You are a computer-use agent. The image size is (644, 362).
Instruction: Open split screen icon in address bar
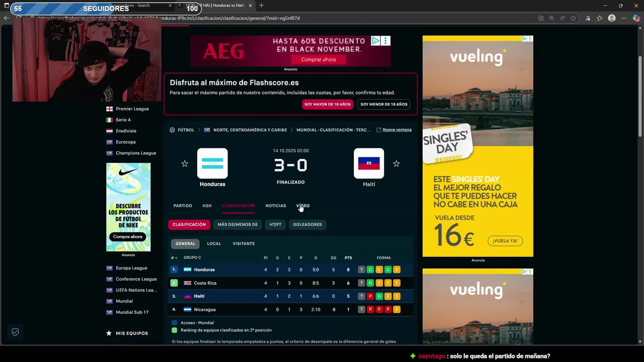tap(541, 18)
